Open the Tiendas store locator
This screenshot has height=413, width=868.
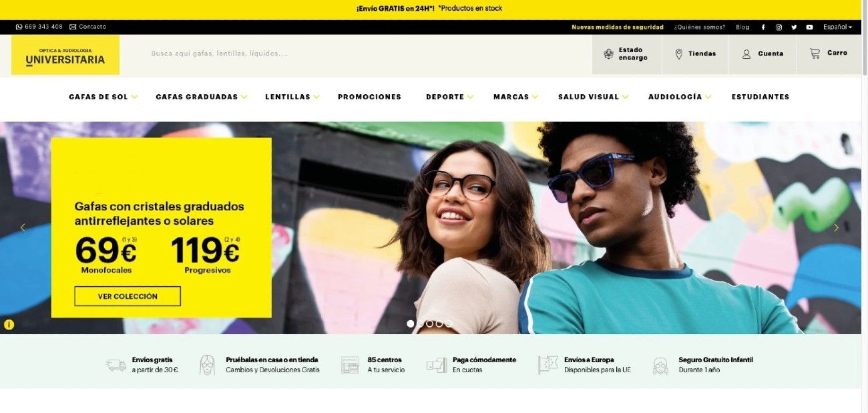coord(695,54)
